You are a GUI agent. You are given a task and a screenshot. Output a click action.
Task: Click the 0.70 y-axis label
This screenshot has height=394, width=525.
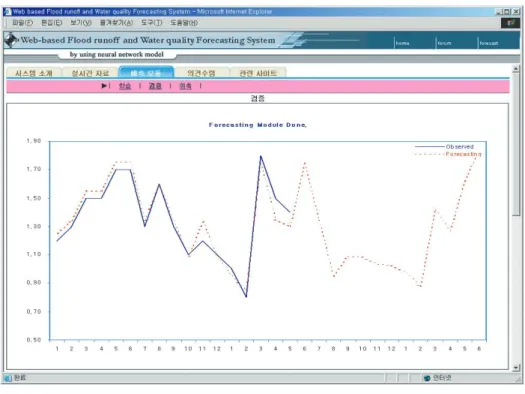tap(34, 312)
